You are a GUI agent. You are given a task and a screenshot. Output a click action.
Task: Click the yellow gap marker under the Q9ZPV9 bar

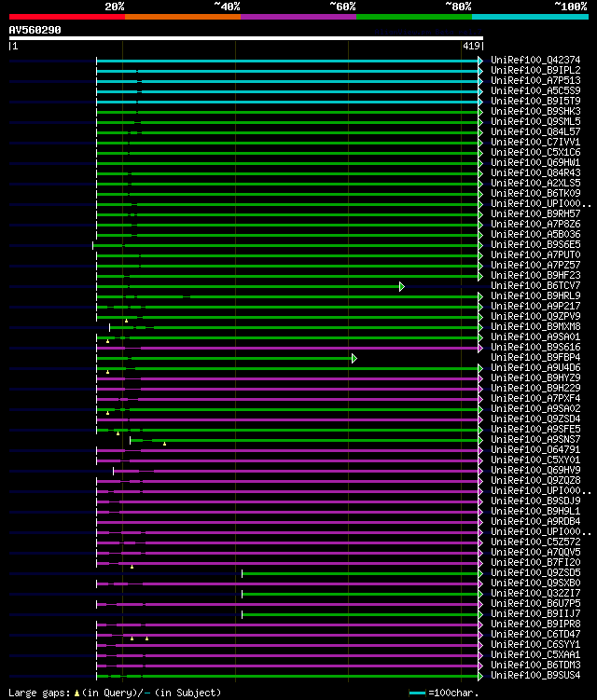[x=127, y=321]
